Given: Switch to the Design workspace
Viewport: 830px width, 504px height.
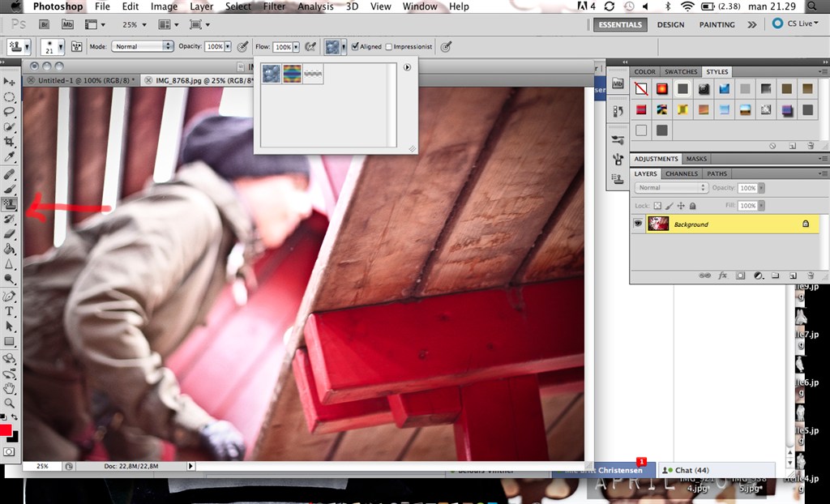Looking at the screenshot, I should pyautogui.click(x=670, y=24).
